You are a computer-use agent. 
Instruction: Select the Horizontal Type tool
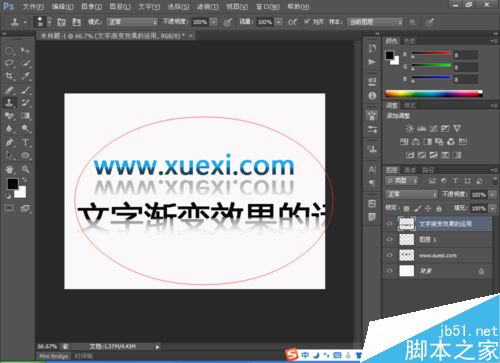tap(25, 142)
